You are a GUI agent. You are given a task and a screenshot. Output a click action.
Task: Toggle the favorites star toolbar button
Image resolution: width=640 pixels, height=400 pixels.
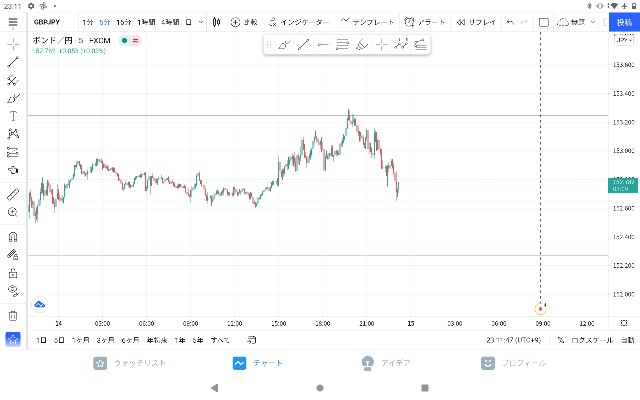click(13, 339)
